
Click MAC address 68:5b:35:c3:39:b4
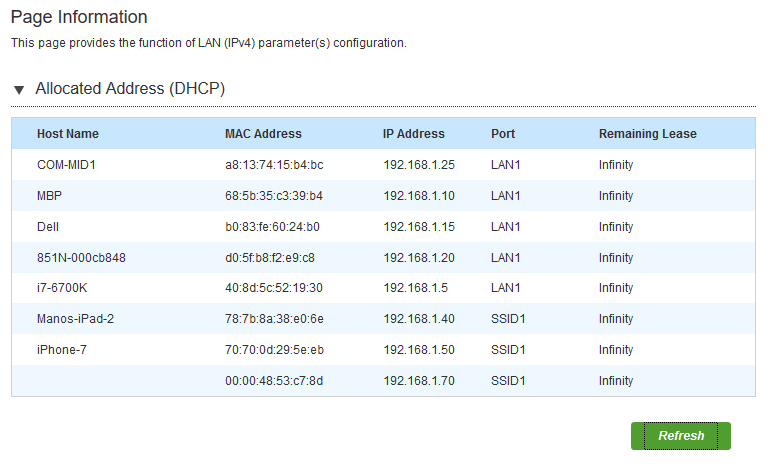[x=274, y=195]
